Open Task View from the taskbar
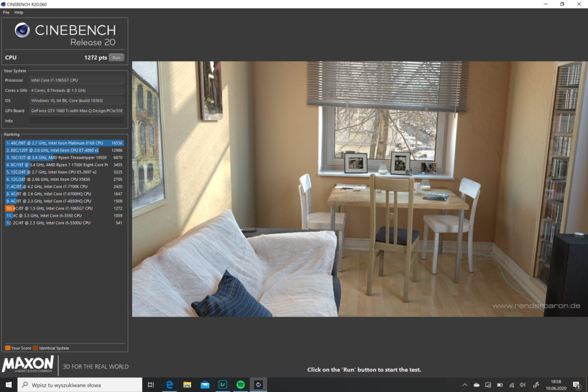 tap(151, 385)
